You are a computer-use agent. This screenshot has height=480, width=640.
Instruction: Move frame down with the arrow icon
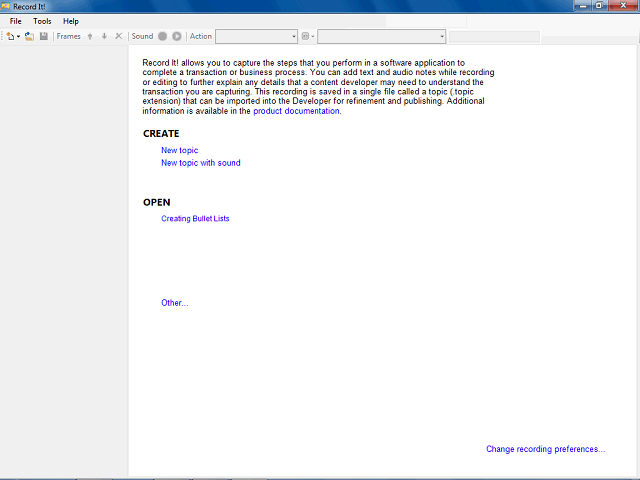[104, 36]
